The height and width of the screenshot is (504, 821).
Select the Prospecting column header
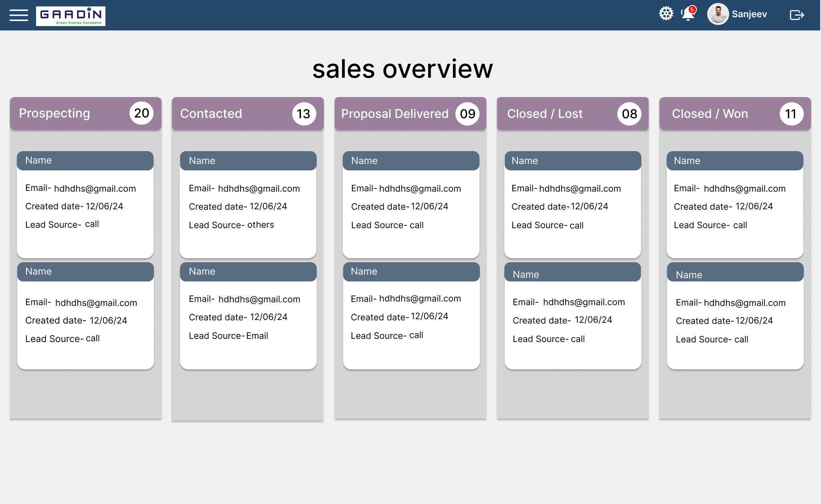coord(55,113)
